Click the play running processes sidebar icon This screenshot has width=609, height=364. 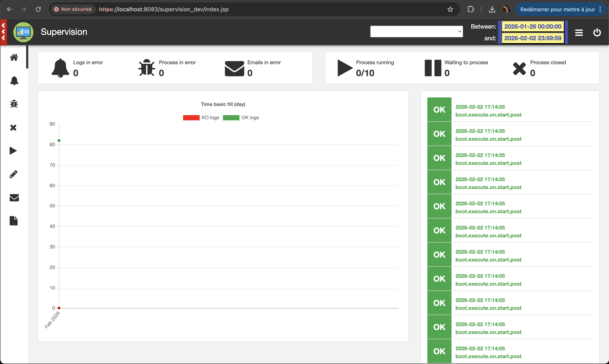click(13, 151)
